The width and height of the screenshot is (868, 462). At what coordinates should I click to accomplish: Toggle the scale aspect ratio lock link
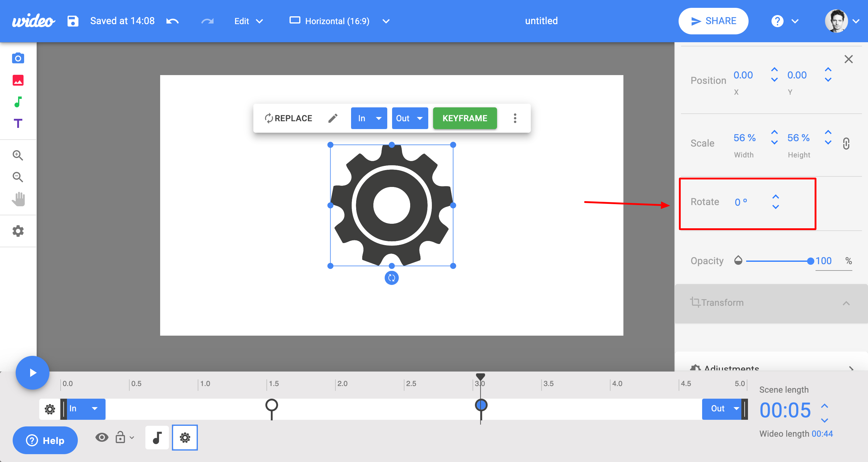click(846, 144)
